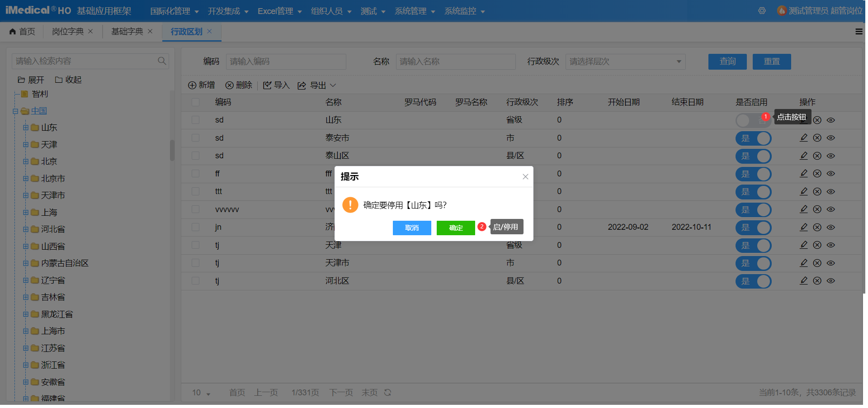The image size is (868, 408).
Task: Select the 新增 (add) icon above the table
Action: pos(192,85)
